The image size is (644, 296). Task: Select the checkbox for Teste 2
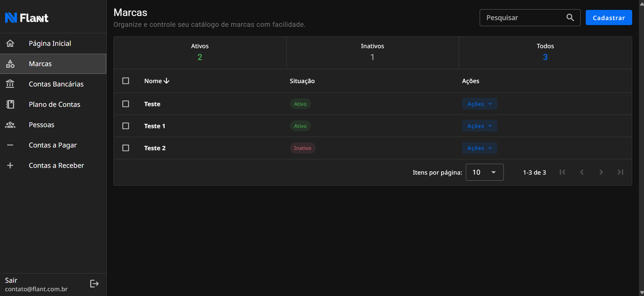pyautogui.click(x=126, y=148)
